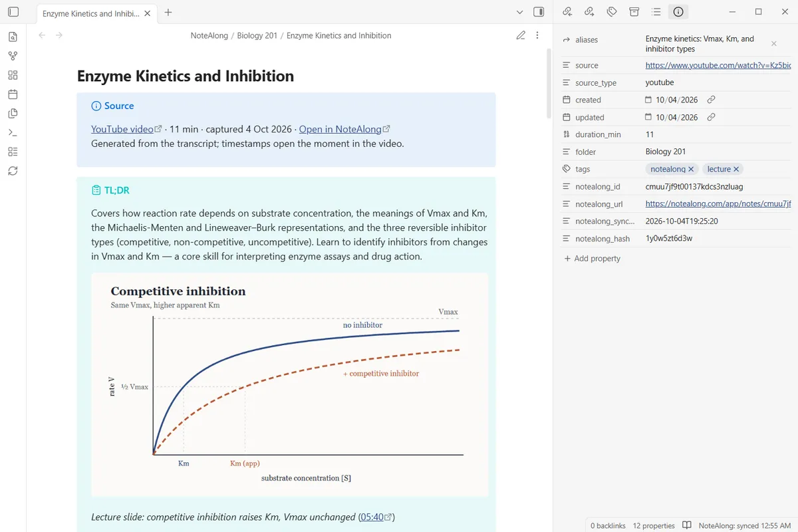Viewport: 798px width, 532px height.
Task: Open the notealong_url property link
Action: (x=718, y=203)
